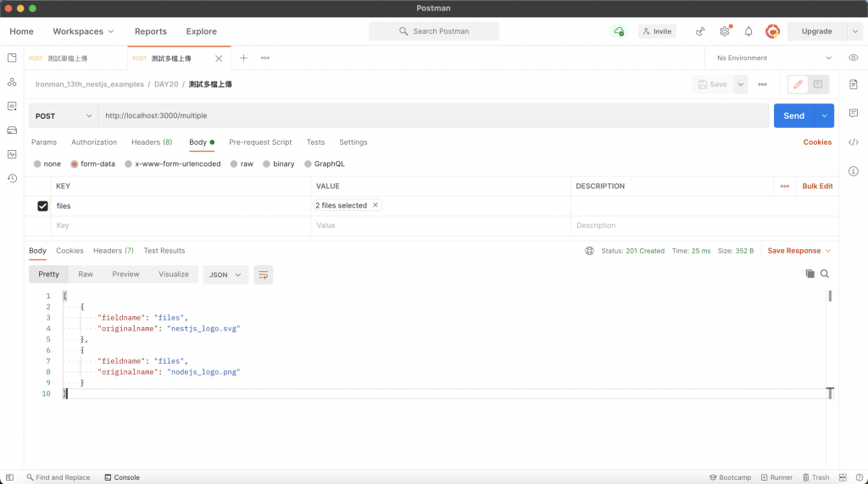Screen dimensions: 868x484
Task: Switch to the Tests tab
Action: click(x=315, y=142)
